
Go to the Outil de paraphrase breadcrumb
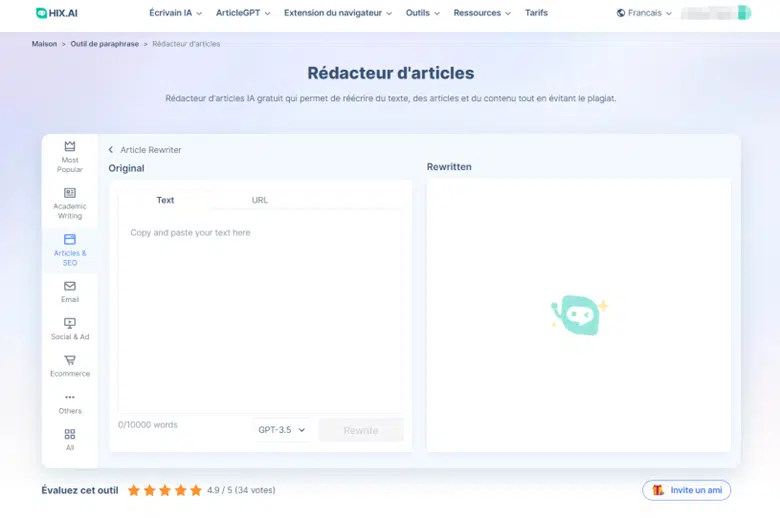104,44
